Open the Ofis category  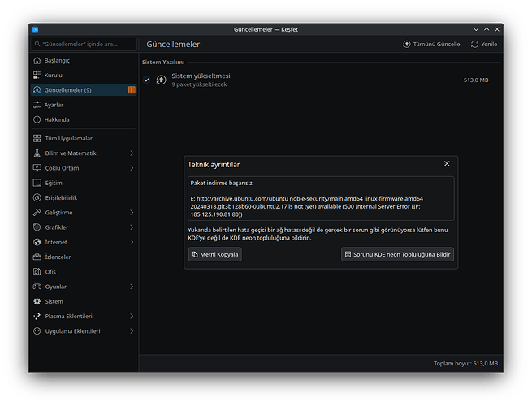pos(50,272)
